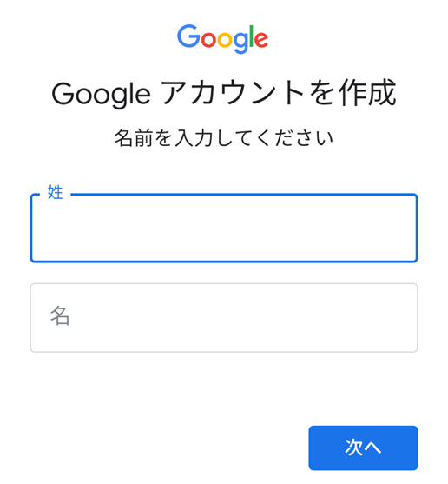
Task: Activate the grey-bordered 名 text box
Action: (224, 318)
